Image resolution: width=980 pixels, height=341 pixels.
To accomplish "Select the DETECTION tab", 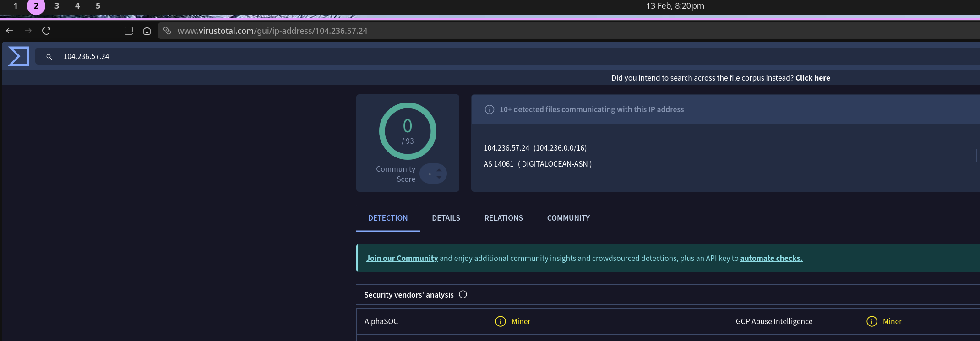I will pyautogui.click(x=388, y=218).
